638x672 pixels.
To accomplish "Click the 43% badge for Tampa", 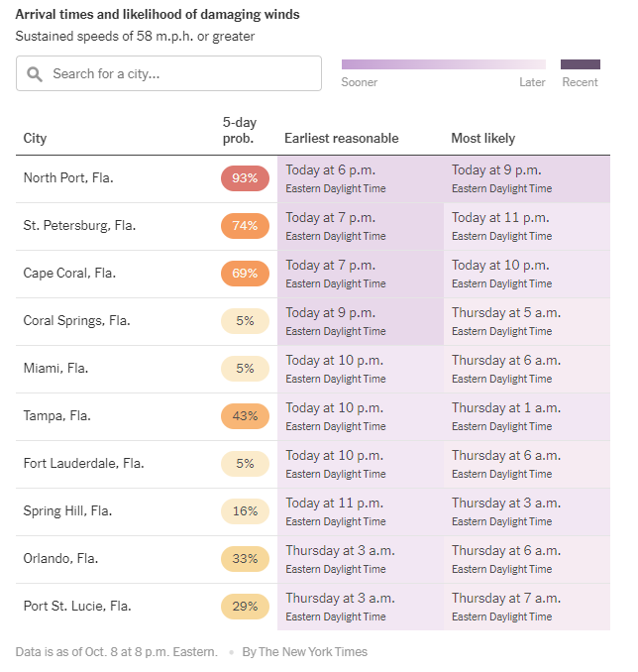I will click(245, 416).
